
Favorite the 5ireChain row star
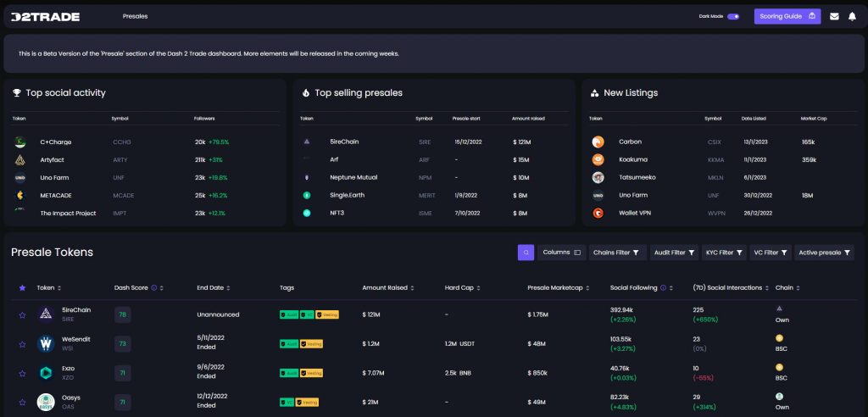(x=22, y=315)
